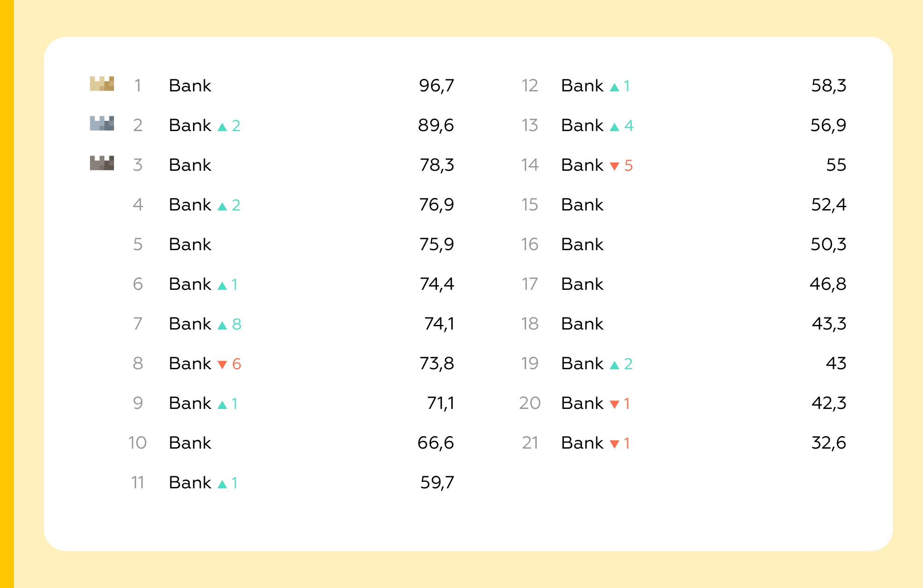Click the green up arrow in row 19
This screenshot has width=923, height=588.
coord(614,365)
